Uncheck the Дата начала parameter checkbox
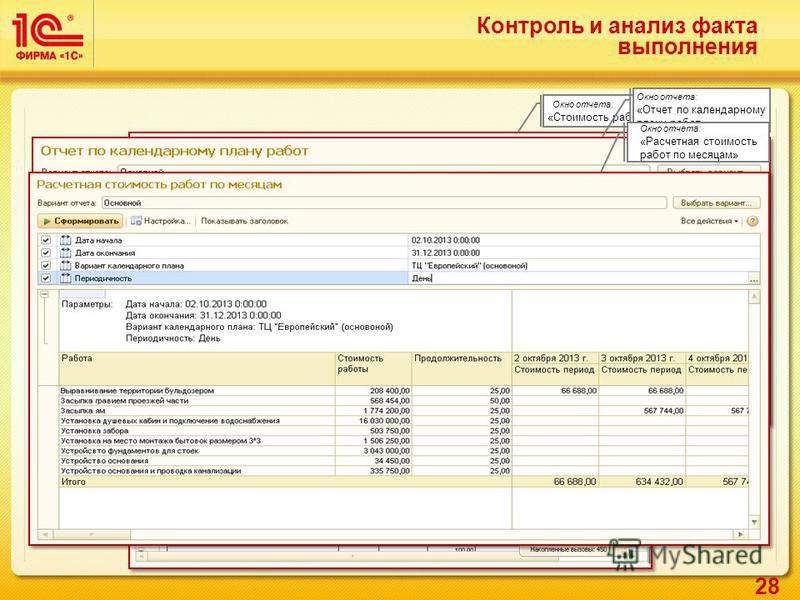 point(46,240)
